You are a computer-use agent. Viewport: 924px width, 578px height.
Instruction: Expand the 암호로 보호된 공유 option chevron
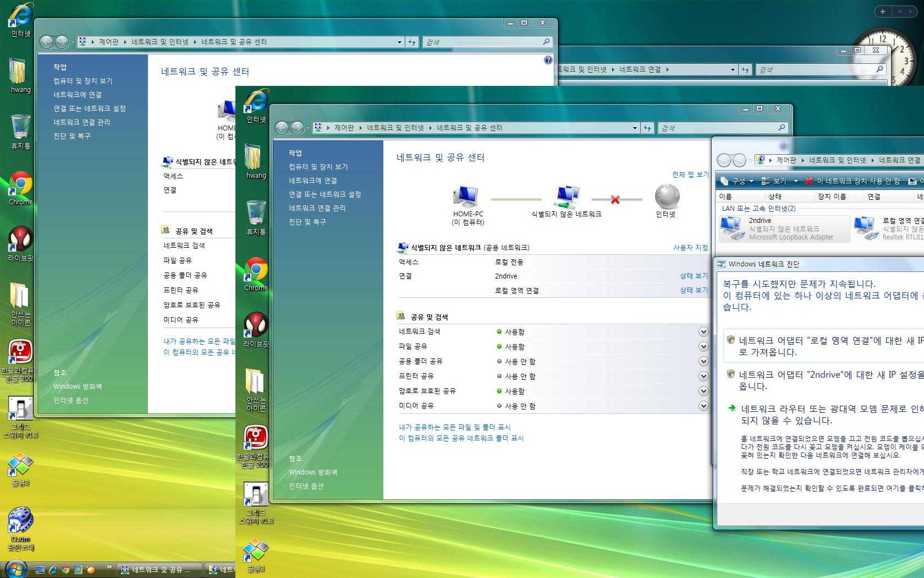click(x=703, y=391)
